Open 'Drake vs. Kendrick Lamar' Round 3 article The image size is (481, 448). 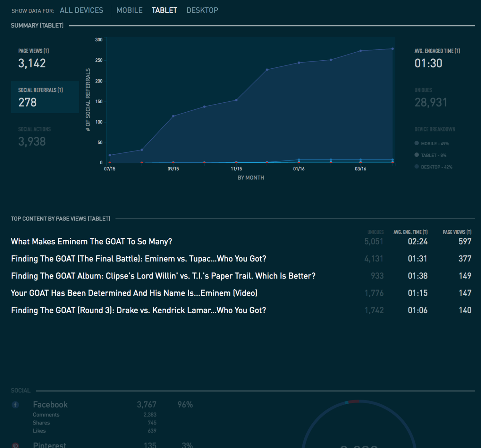[139, 310]
